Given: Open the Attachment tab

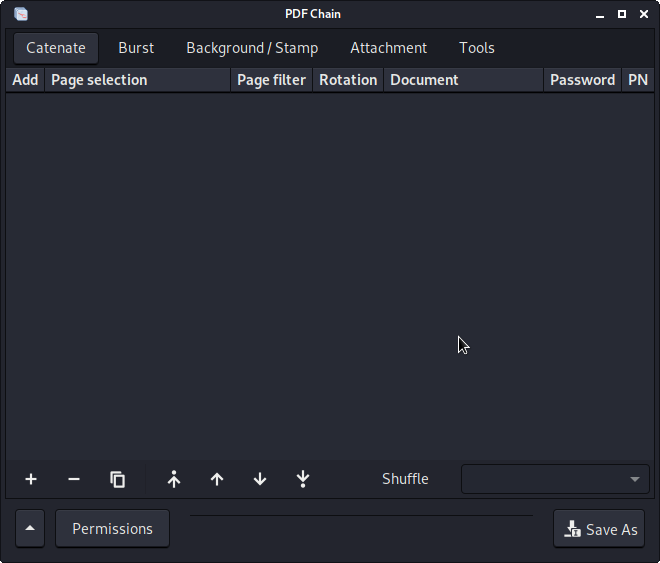Looking at the screenshot, I should click(389, 48).
